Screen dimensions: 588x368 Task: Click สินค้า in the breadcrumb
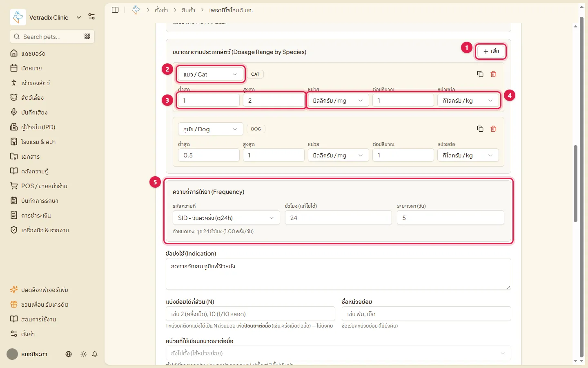[x=189, y=10]
